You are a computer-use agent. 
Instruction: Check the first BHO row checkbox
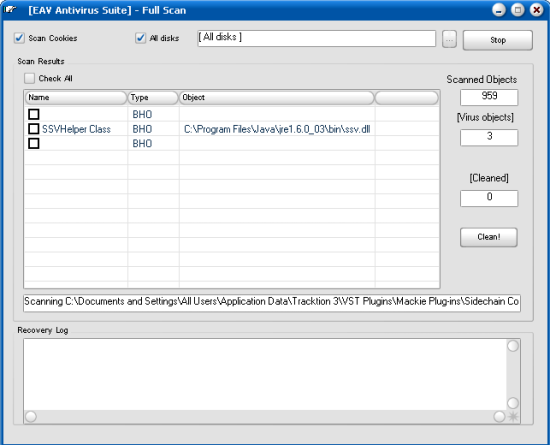pos(34,114)
